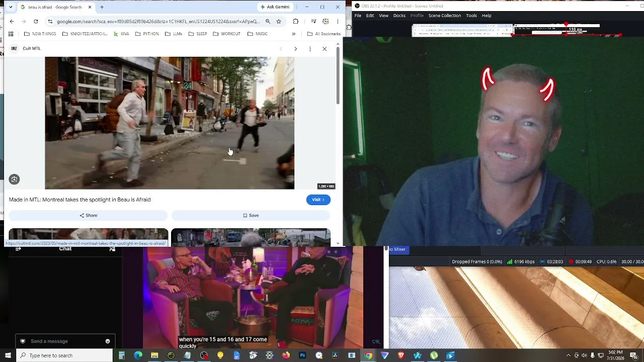
Task: Open the NEW THINGS bookmark folder
Action: (40, 34)
